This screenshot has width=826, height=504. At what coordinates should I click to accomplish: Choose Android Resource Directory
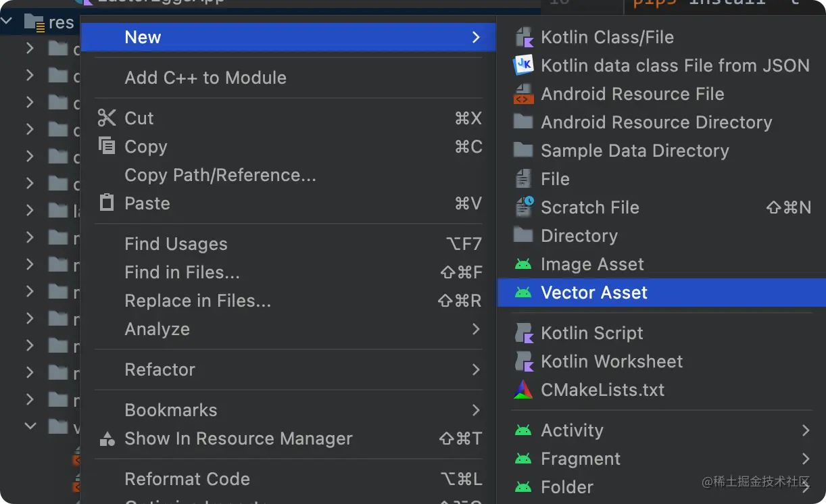click(656, 122)
